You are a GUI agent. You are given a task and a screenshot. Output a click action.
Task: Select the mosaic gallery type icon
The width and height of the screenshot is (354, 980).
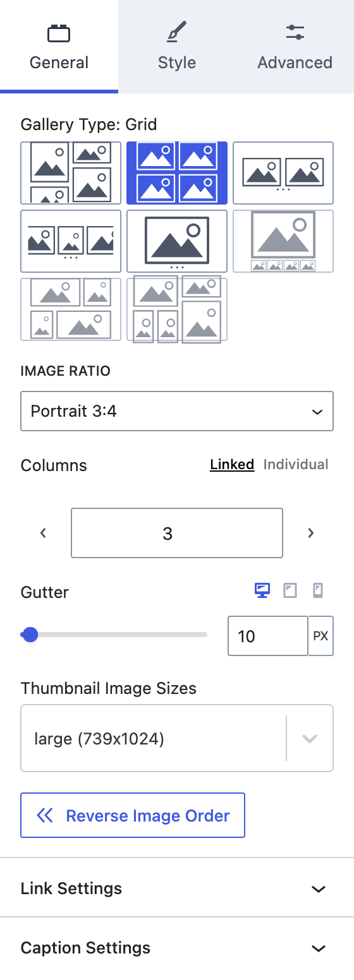(177, 309)
